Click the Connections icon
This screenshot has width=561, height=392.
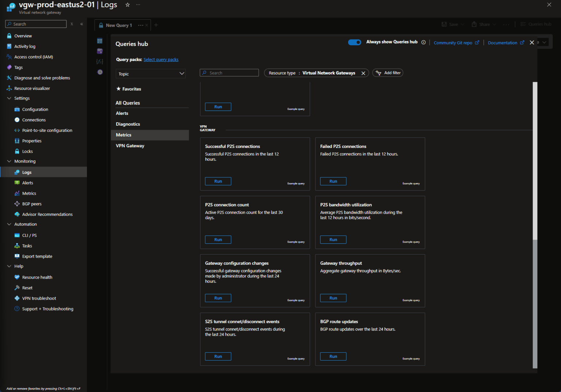17,120
